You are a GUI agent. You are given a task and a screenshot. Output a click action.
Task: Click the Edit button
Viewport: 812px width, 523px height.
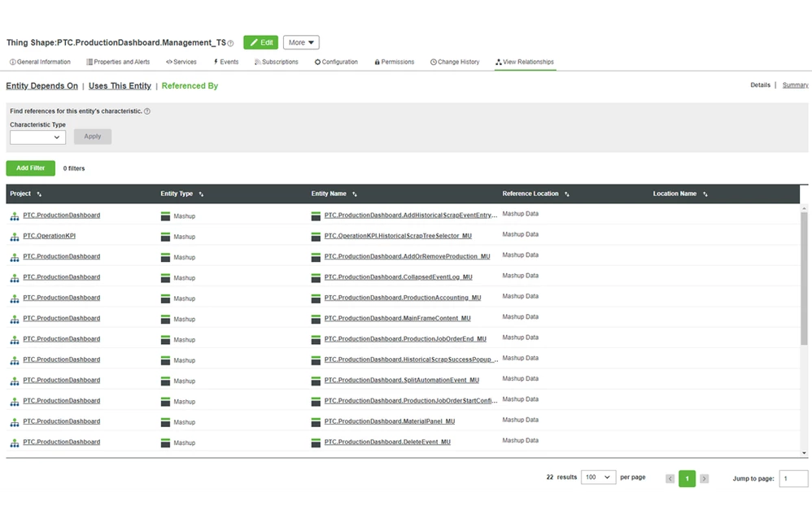(x=260, y=42)
